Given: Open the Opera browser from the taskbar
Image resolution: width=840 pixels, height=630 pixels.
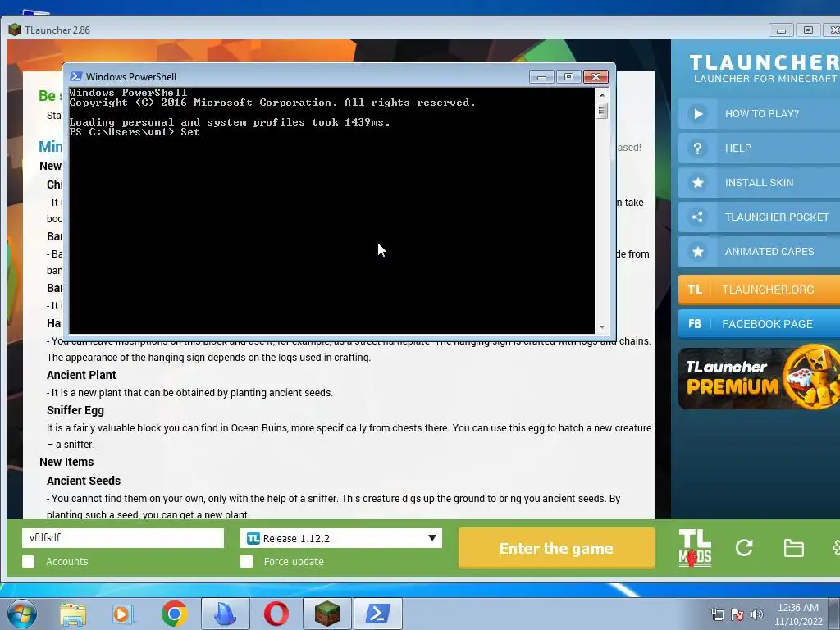Looking at the screenshot, I should [276, 614].
